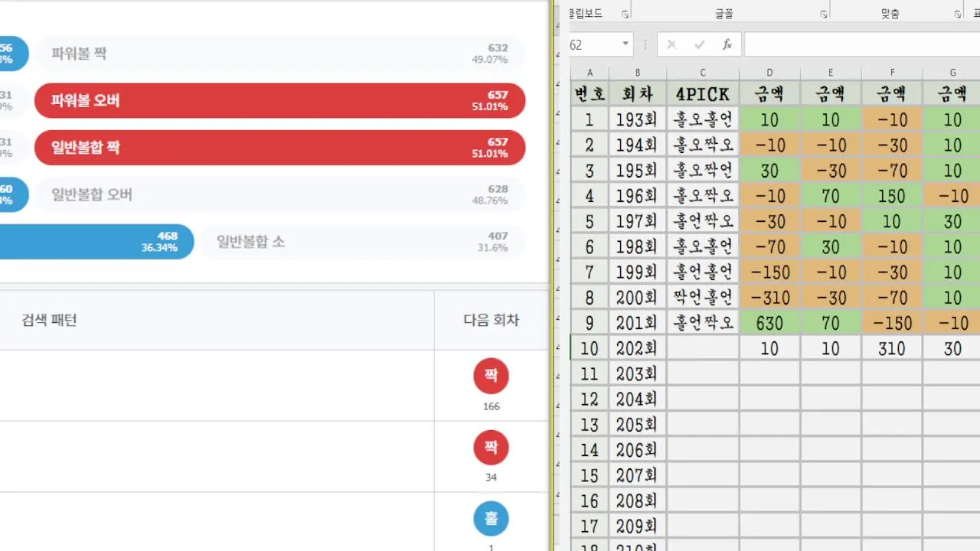This screenshot has width=980, height=551.
Task: Select the 짝언홀언 cell in row 200회
Action: (x=703, y=297)
